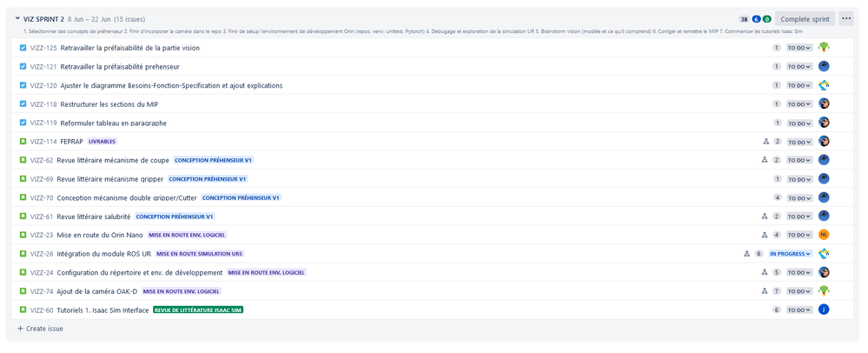Click the J assignee avatar on VIZZ-60
The height and width of the screenshot is (353, 868).
824,310
